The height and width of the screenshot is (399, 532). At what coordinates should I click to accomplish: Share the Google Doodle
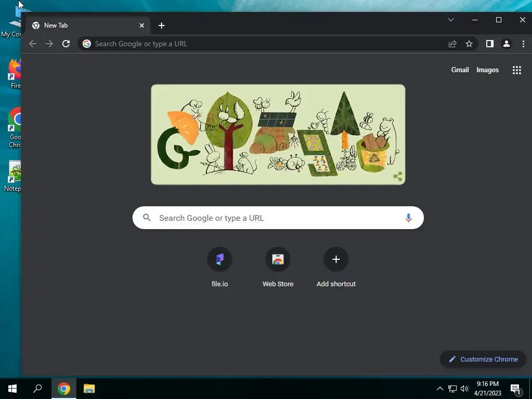click(397, 177)
